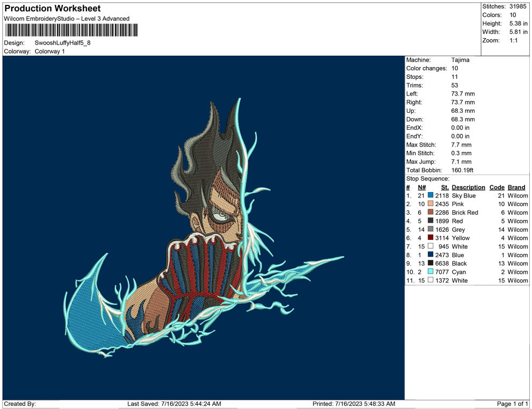This screenshot has height=409, width=532.
Task: Select the Grey thread swatch
Action: pos(430,229)
